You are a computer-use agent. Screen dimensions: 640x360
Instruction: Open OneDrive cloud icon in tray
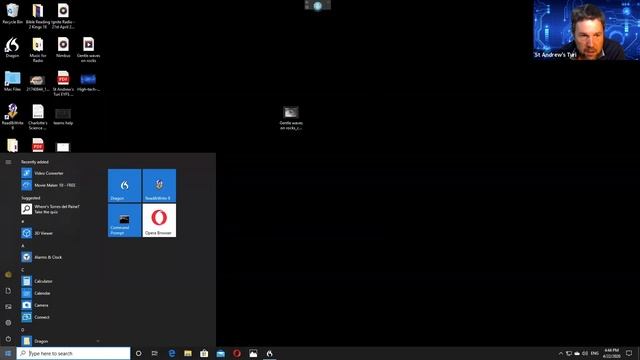click(x=577, y=353)
